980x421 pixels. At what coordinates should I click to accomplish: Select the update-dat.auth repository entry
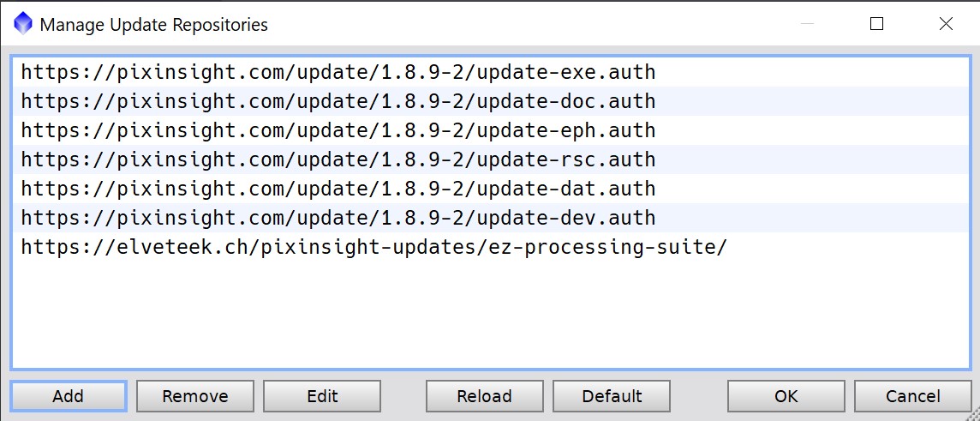coord(338,189)
